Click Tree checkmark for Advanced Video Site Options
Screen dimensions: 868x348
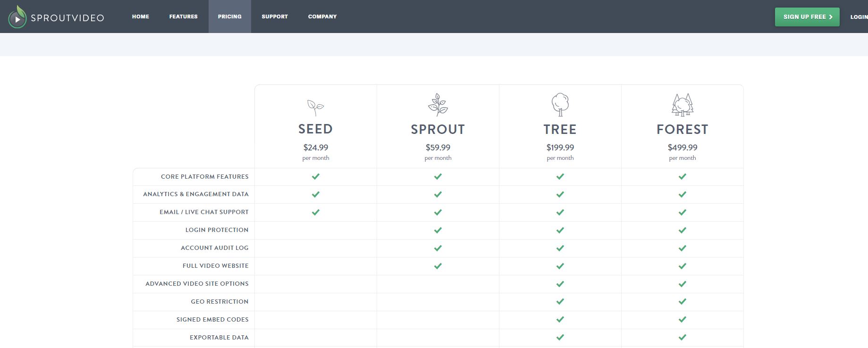tap(560, 284)
